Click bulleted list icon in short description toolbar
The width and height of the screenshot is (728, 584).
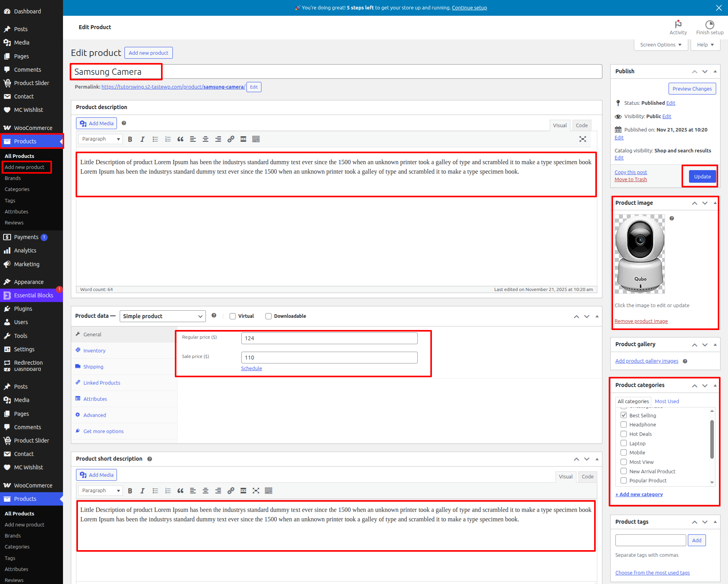[x=155, y=491]
